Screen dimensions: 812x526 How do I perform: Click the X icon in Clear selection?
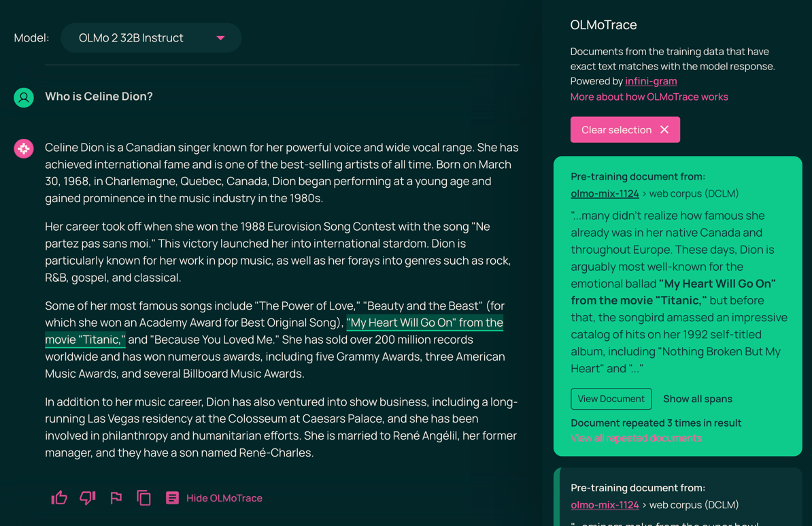pyautogui.click(x=664, y=129)
